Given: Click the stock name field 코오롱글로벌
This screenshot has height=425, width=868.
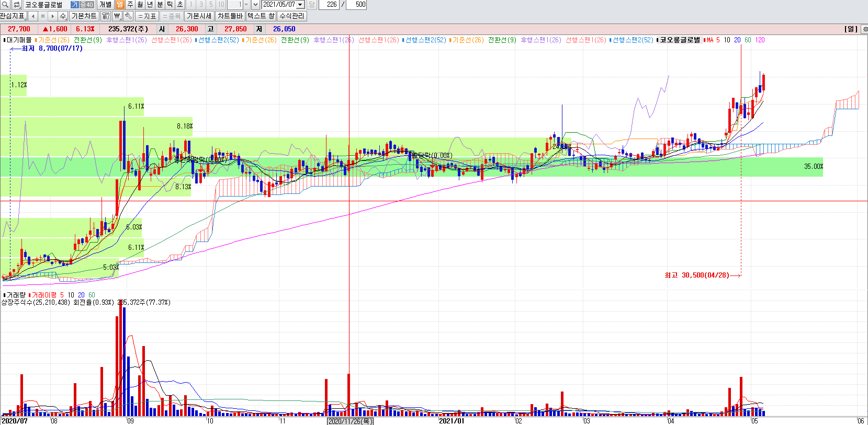Looking at the screenshot, I should (x=46, y=5).
